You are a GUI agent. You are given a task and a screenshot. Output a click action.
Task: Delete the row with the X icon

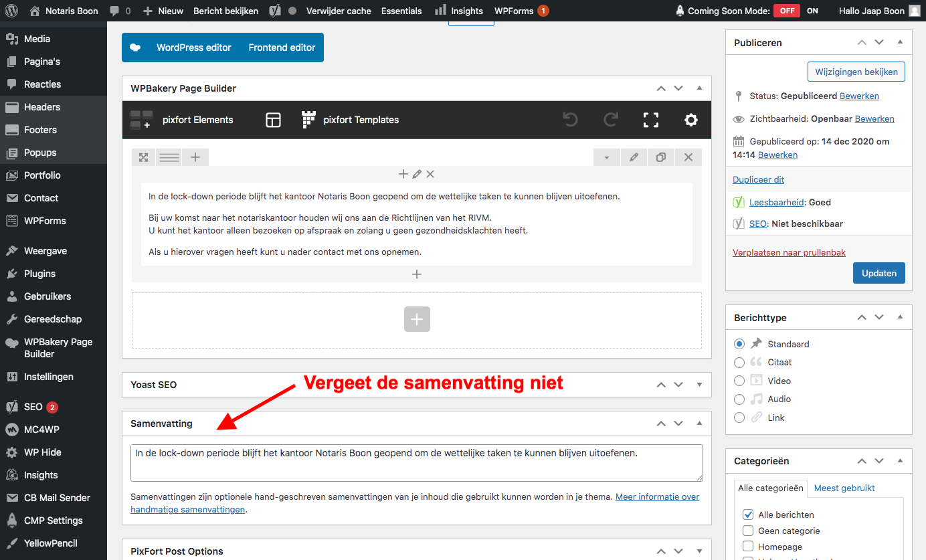tap(688, 157)
